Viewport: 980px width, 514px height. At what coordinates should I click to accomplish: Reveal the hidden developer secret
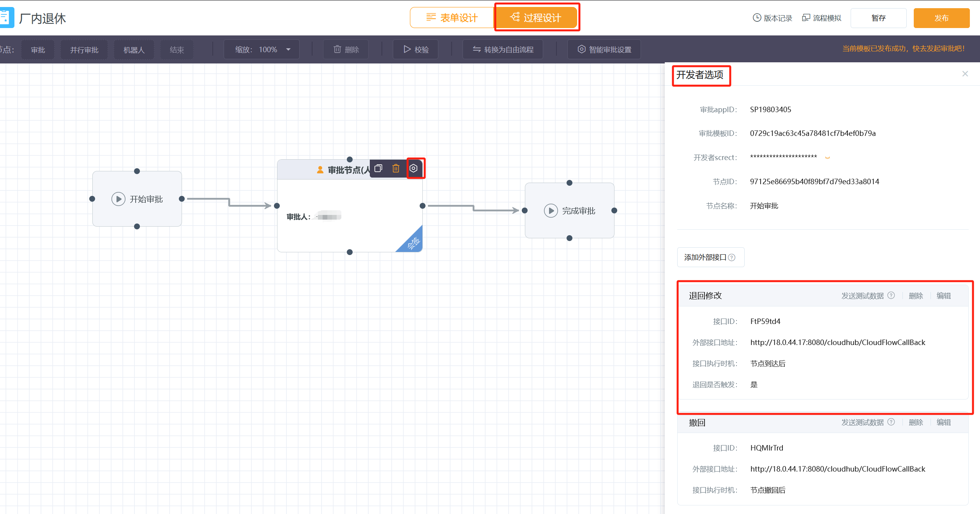click(827, 158)
